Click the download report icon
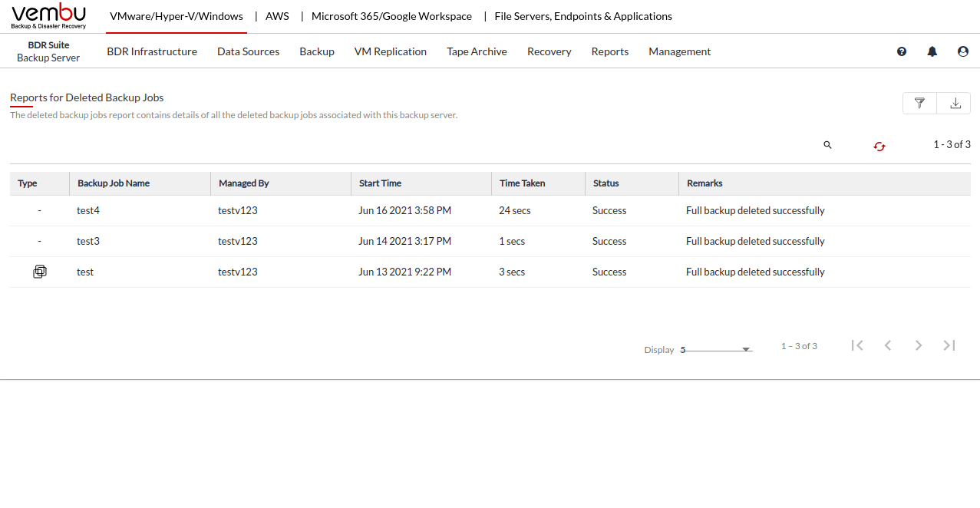The image size is (980, 508). coord(955,103)
